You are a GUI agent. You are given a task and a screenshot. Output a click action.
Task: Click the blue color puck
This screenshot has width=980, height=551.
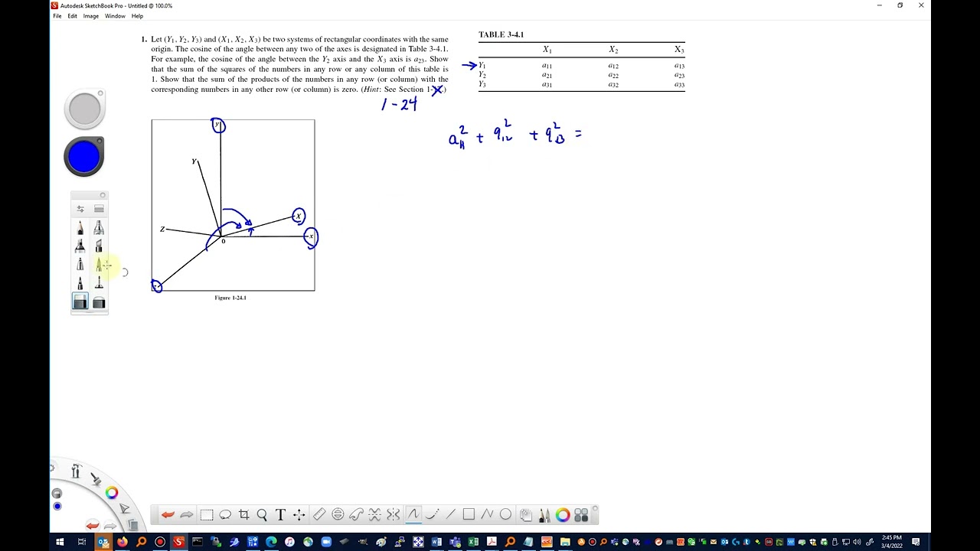pyautogui.click(x=84, y=157)
